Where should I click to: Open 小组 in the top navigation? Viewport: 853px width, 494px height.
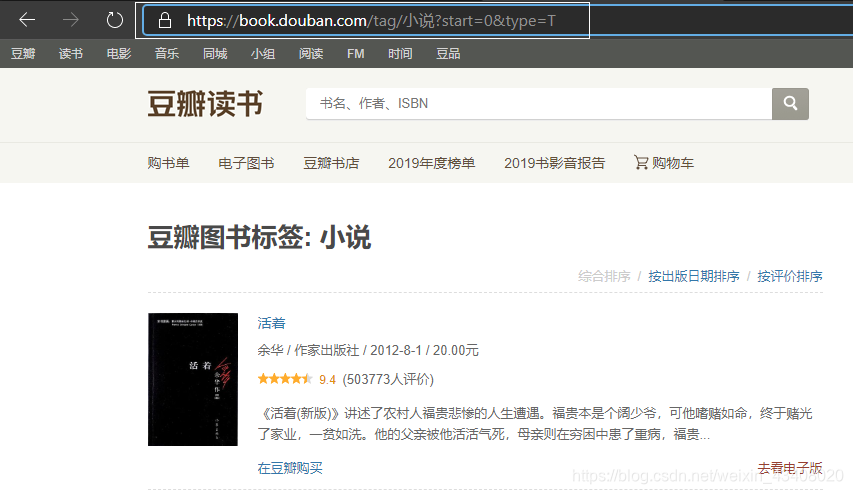tap(263, 53)
